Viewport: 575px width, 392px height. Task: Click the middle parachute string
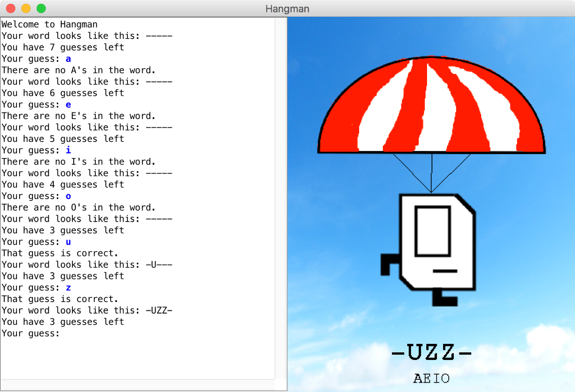432,172
